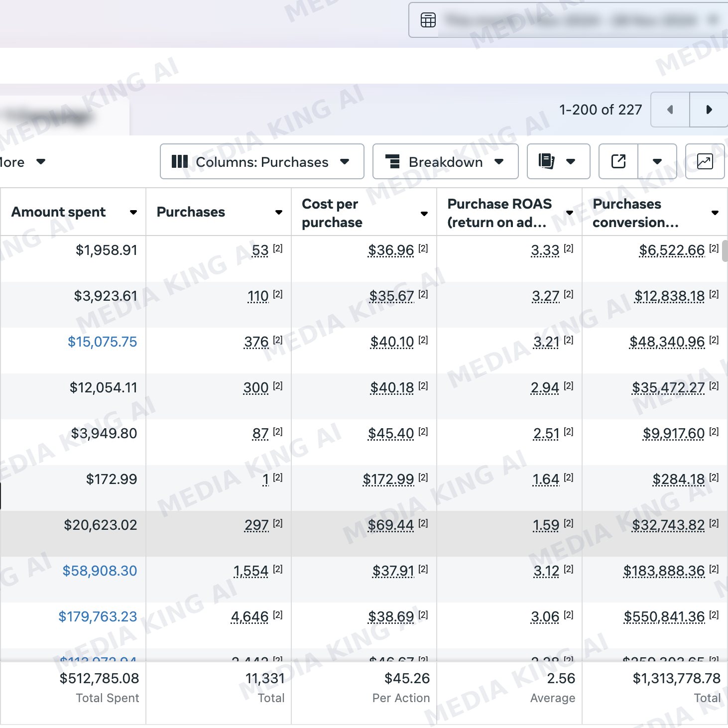Click the $20,623.02 amount spent cell
The height and width of the screenshot is (728, 728).
[x=101, y=525]
